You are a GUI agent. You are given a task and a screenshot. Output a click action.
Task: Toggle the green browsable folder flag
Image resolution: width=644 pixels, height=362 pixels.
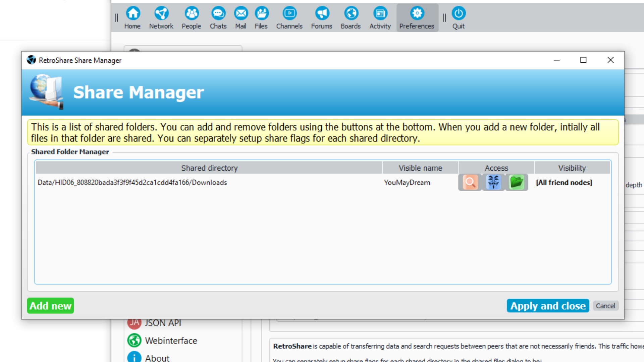pyautogui.click(x=517, y=182)
